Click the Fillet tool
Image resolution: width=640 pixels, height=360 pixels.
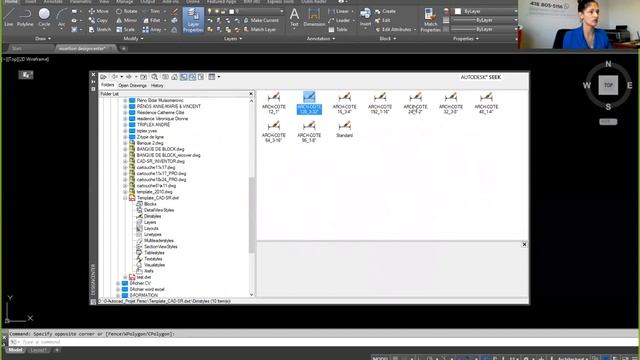(152, 20)
